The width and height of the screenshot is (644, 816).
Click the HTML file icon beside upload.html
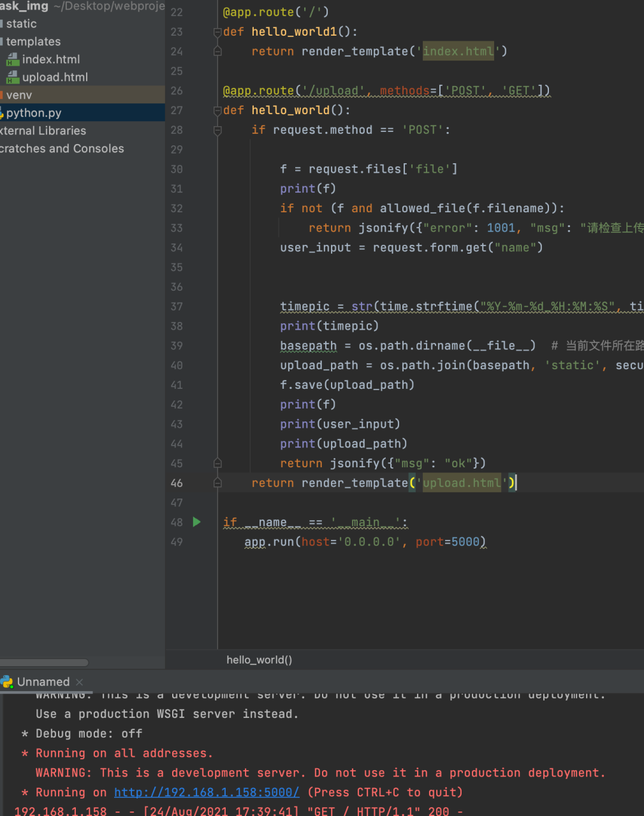13,77
